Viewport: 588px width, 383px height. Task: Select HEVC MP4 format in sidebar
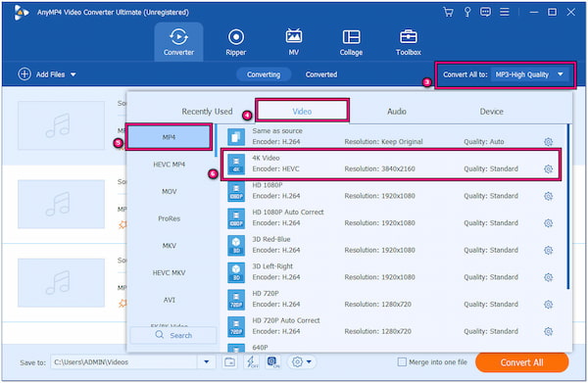coord(170,165)
